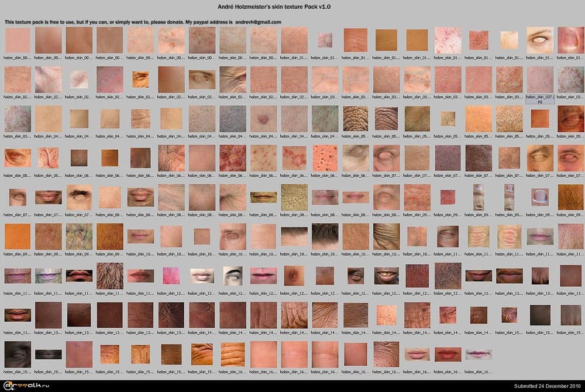
Task: Select the bushy eyebrow texture thumbnail
Action: 78,197
